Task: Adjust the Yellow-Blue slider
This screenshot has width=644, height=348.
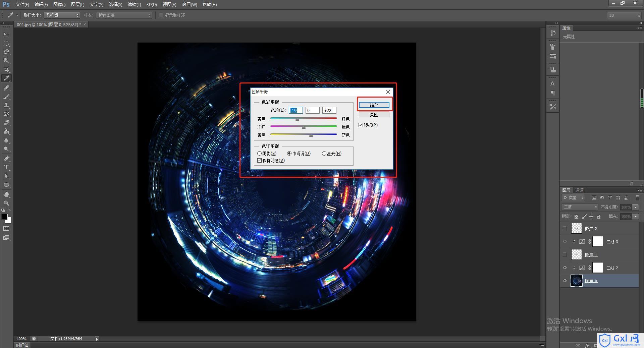Action: click(x=311, y=135)
